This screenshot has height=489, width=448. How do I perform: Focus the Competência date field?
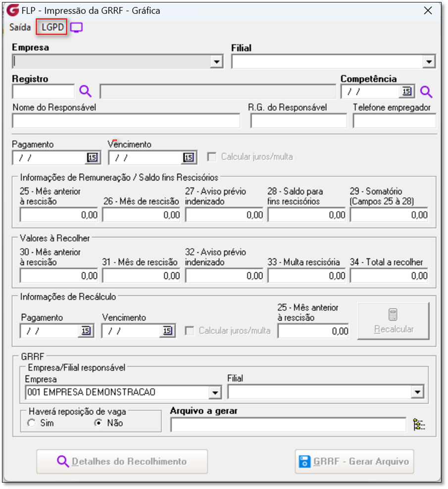click(x=371, y=92)
